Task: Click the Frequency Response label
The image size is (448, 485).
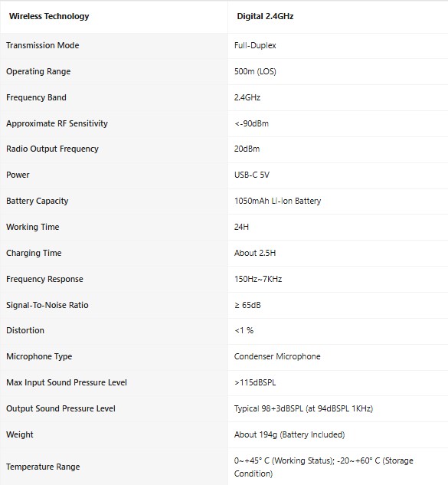Action: pyautogui.click(x=44, y=279)
